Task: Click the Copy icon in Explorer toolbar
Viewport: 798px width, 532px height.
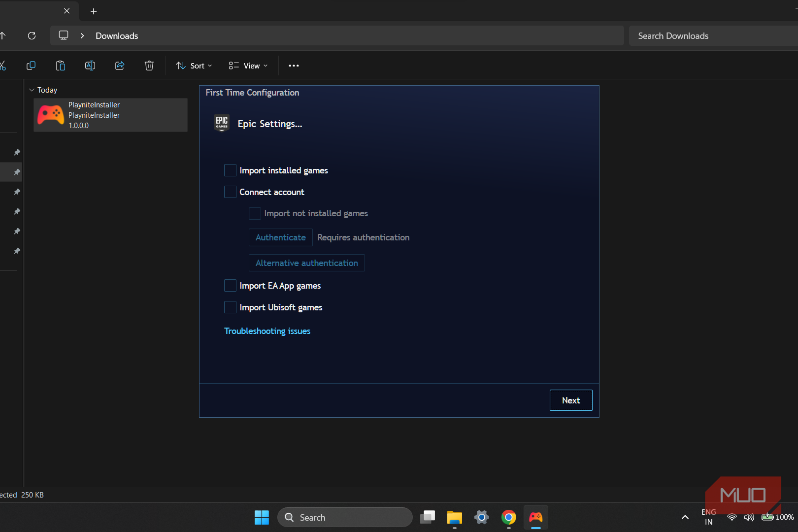Action: [31, 66]
